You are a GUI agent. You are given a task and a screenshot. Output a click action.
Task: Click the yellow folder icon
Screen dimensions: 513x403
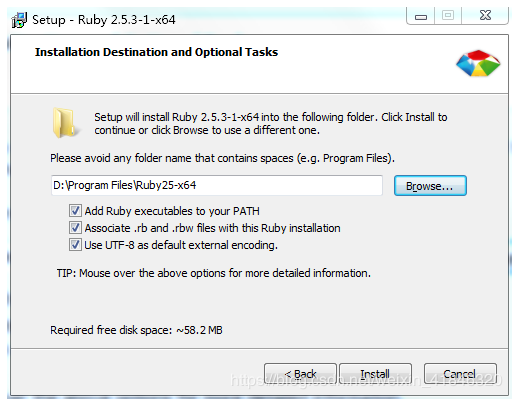[64, 123]
